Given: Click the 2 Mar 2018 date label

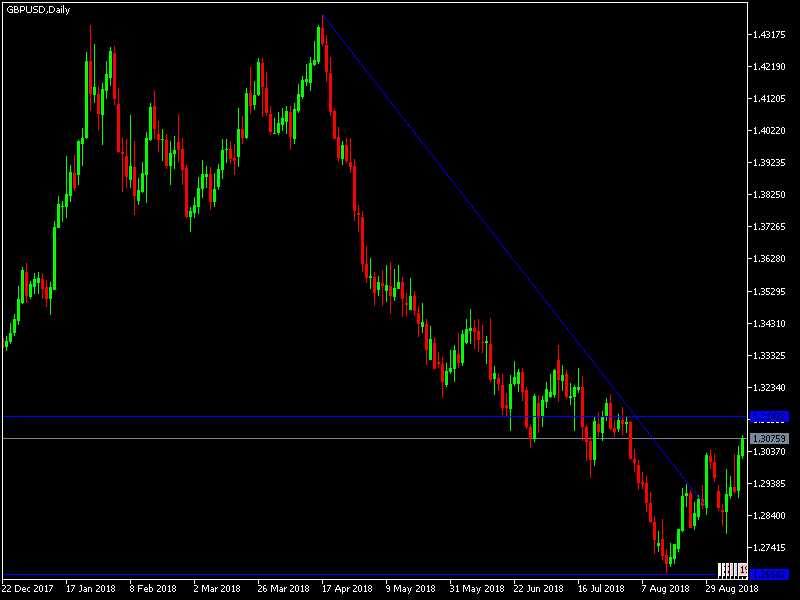Looking at the screenshot, I should pyautogui.click(x=217, y=589).
